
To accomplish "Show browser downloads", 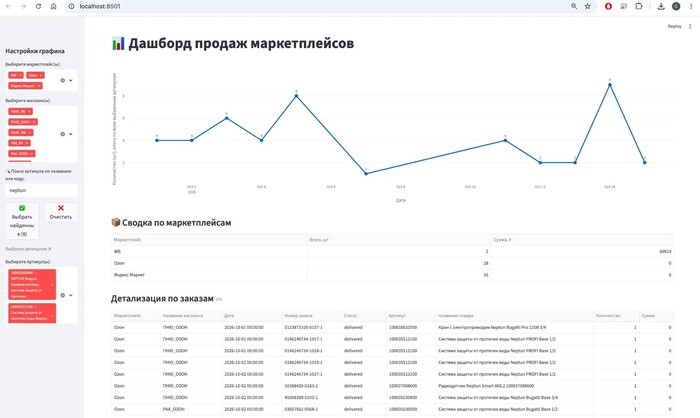I will click(661, 6).
